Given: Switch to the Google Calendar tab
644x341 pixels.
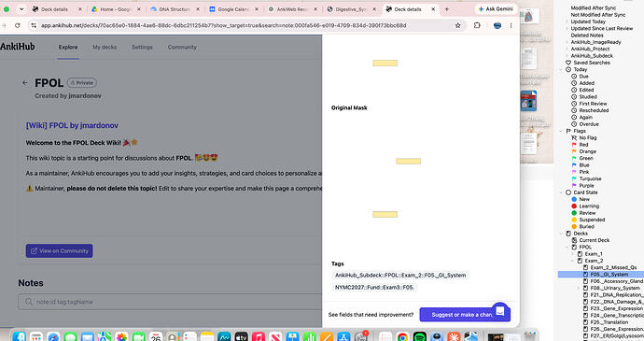Looking at the screenshot, I should coord(233,9).
